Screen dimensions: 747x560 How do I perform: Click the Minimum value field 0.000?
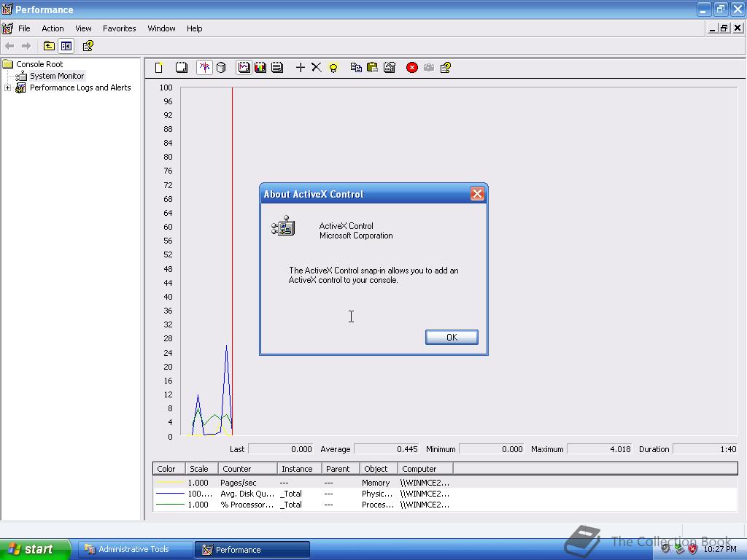click(492, 449)
